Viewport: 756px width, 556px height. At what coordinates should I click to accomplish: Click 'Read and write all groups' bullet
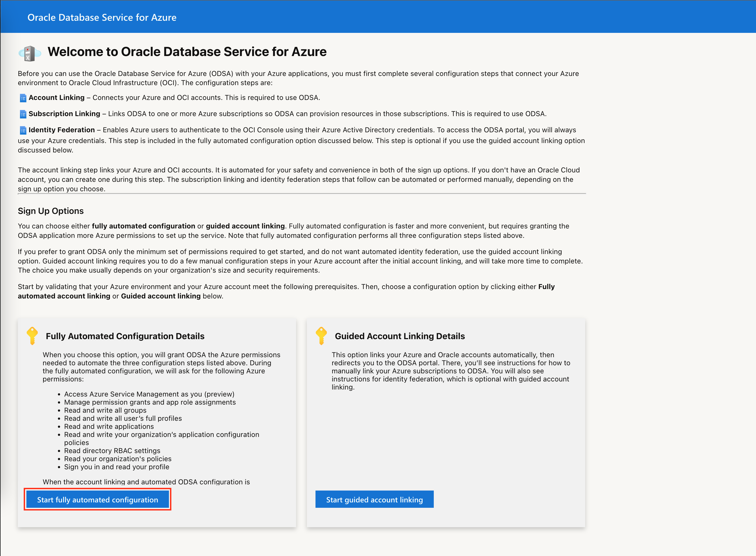[x=105, y=410]
